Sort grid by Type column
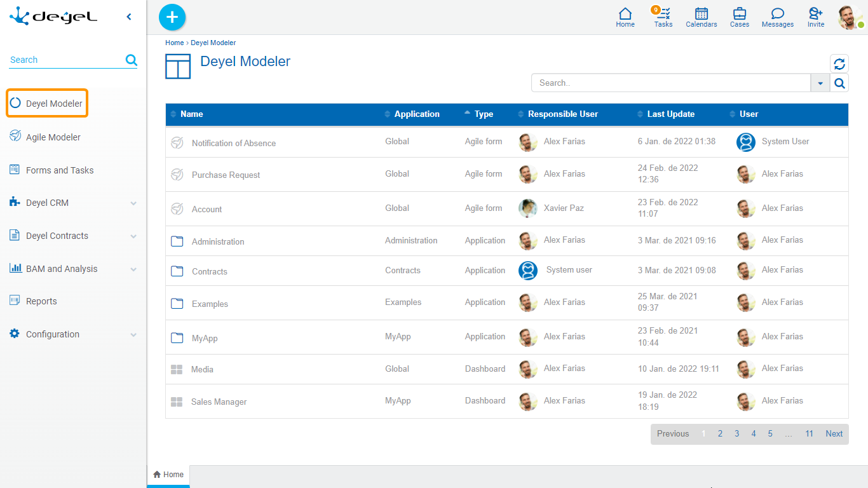This screenshot has width=868, height=488. pos(484,114)
